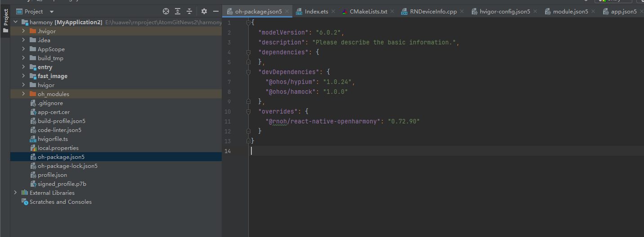Fold dependencies block at line 4
The image size is (644, 237).
pos(248,52)
